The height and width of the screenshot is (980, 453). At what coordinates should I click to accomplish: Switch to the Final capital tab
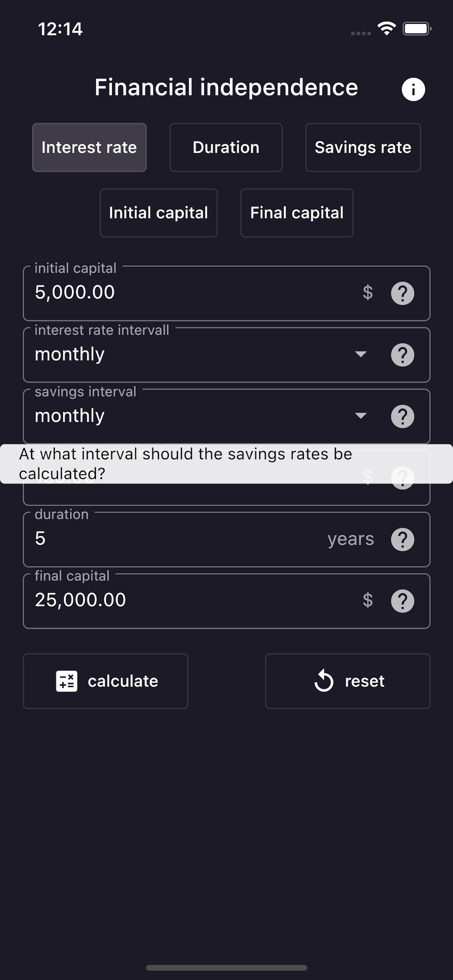click(297, 213)
